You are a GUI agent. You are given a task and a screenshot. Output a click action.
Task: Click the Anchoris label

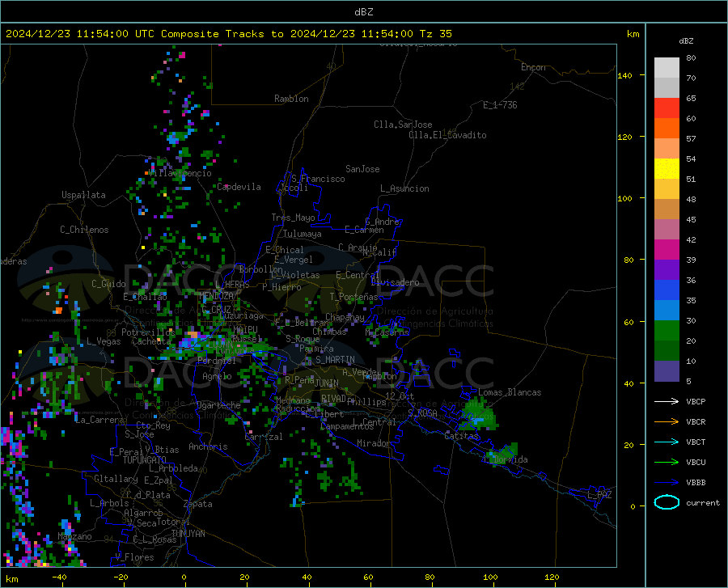tap(208, 446)
